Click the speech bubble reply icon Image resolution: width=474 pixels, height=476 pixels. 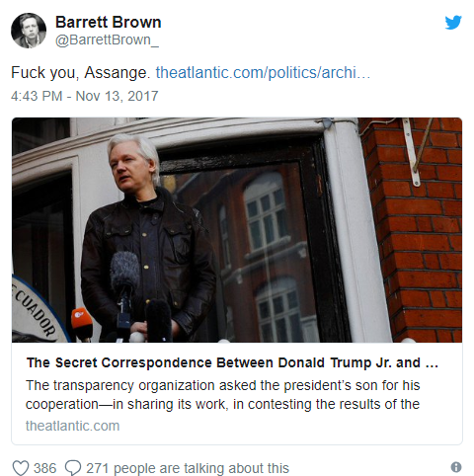click(x=73, y=468)
